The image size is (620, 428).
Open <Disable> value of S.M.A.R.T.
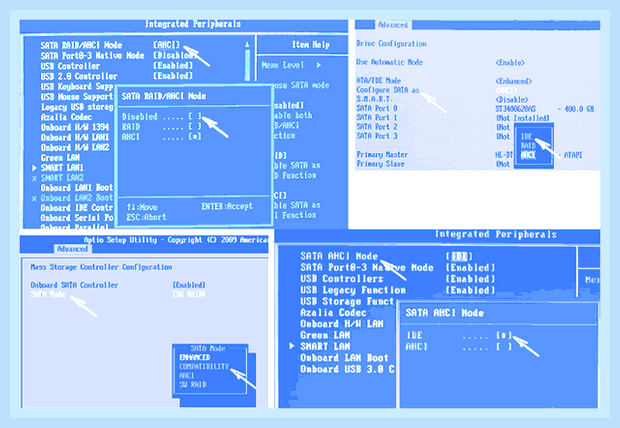pyautogui.click(x=511, y=100)
